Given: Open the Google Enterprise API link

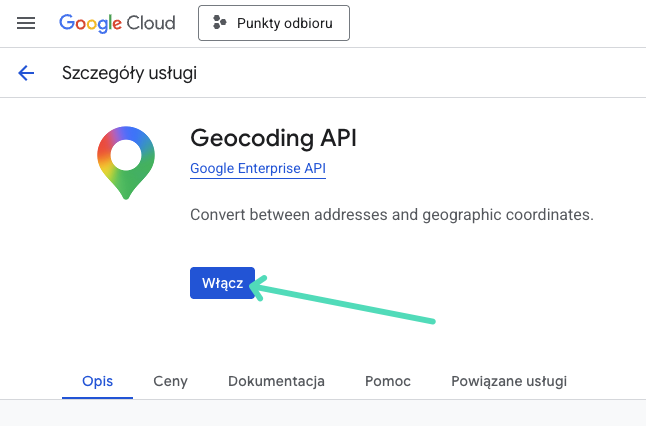Looking at the screenshot, I should [258, 169].
